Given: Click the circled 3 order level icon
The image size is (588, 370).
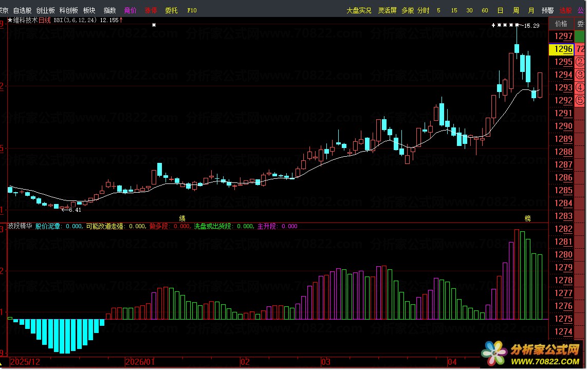Looking at the screenshot, I should 580,75.
